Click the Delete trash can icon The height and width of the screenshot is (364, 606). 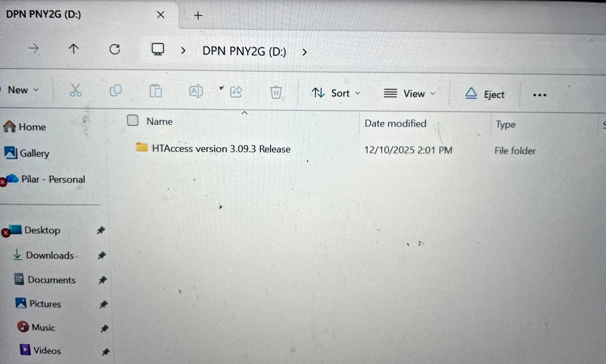276,92
